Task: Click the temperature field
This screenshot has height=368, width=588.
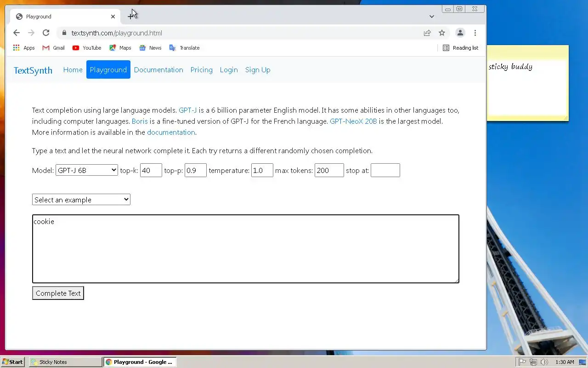Action: point(262,170)
